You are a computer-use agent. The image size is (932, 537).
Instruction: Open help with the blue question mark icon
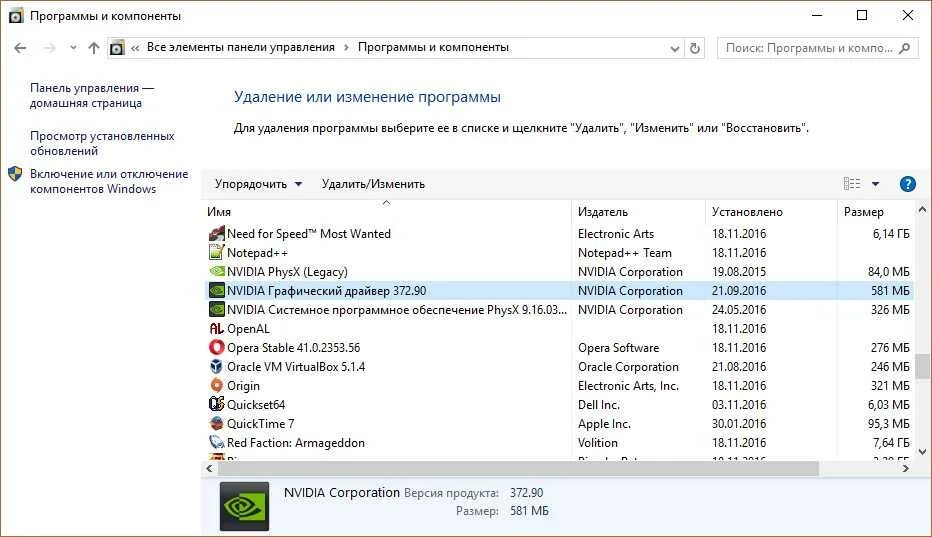click(908, 184)
